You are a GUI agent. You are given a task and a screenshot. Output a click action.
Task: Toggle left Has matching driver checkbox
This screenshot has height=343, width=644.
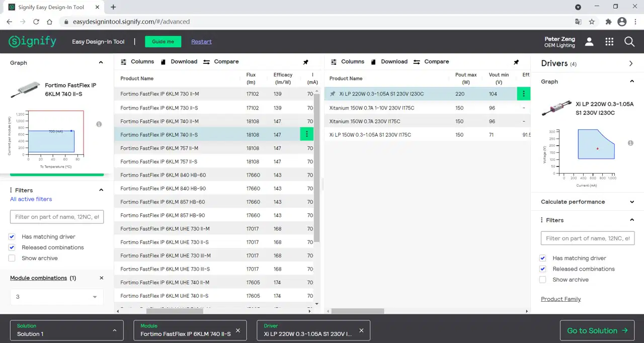point(12,236)
